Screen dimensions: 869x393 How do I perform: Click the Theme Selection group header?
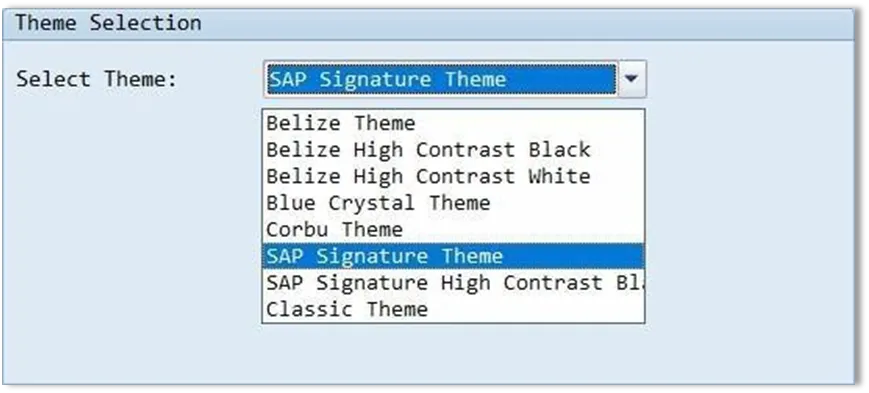(x=428, y=24)
